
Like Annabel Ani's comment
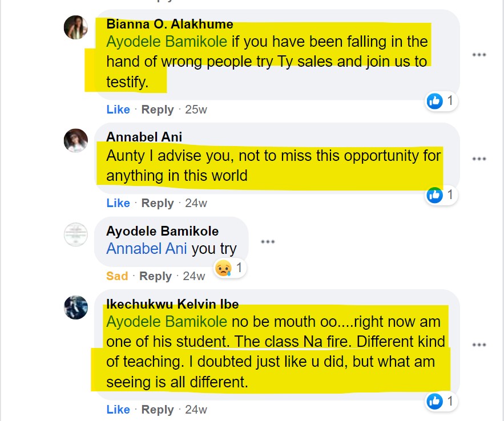[x=118, y=203]
